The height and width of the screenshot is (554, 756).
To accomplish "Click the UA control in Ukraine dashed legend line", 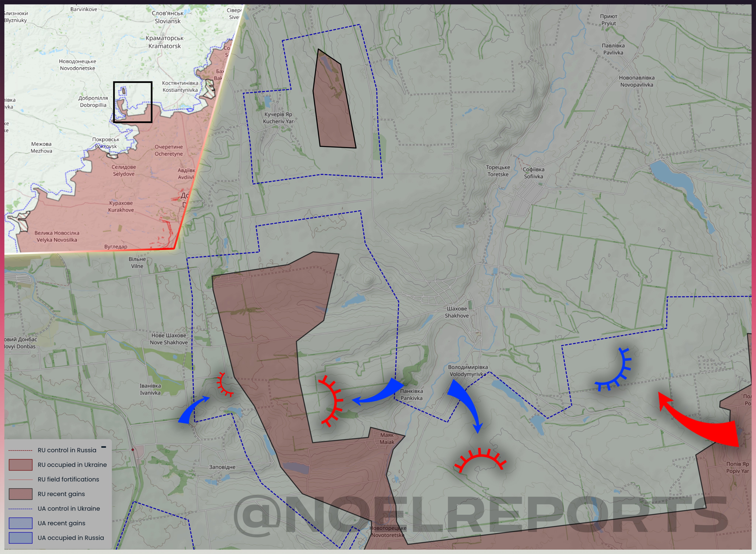I will [20, 509].
